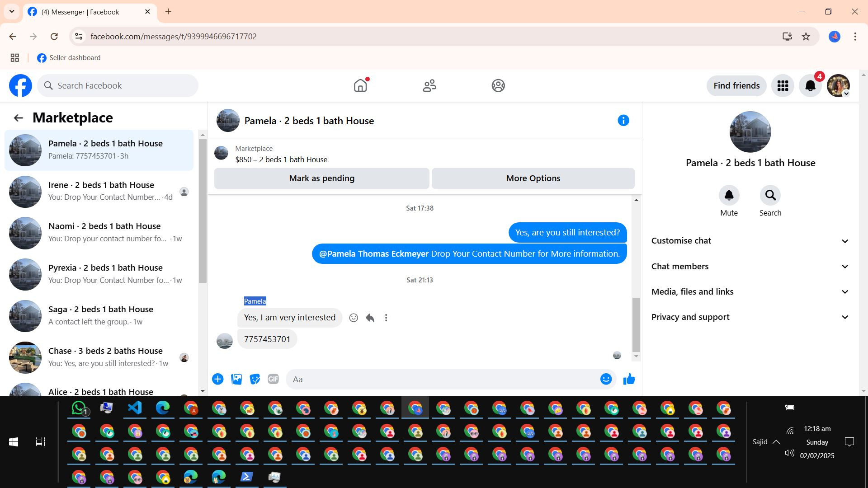Click the GIF picker icon
Viewport: 868px width, 488px height.
[x=273, y=380]
